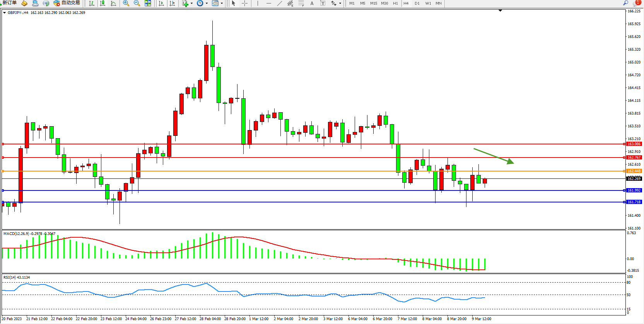644x324 pixels.
Task: Select the Draw Trendline tool
Action: (280, 3)
